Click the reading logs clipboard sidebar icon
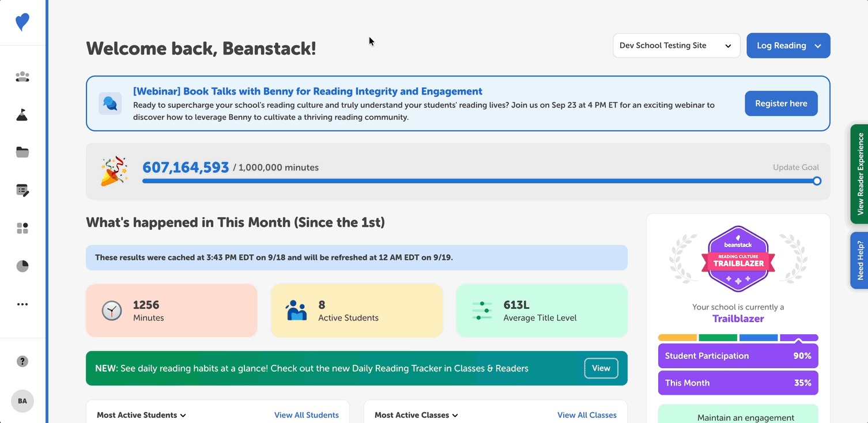 point(22,190)
